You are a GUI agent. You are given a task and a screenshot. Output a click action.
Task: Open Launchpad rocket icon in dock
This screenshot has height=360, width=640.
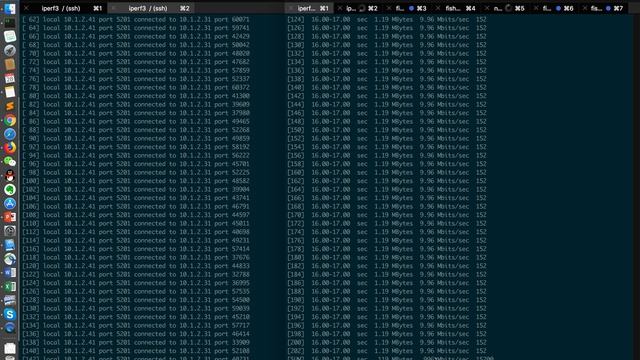click(10, 50)
